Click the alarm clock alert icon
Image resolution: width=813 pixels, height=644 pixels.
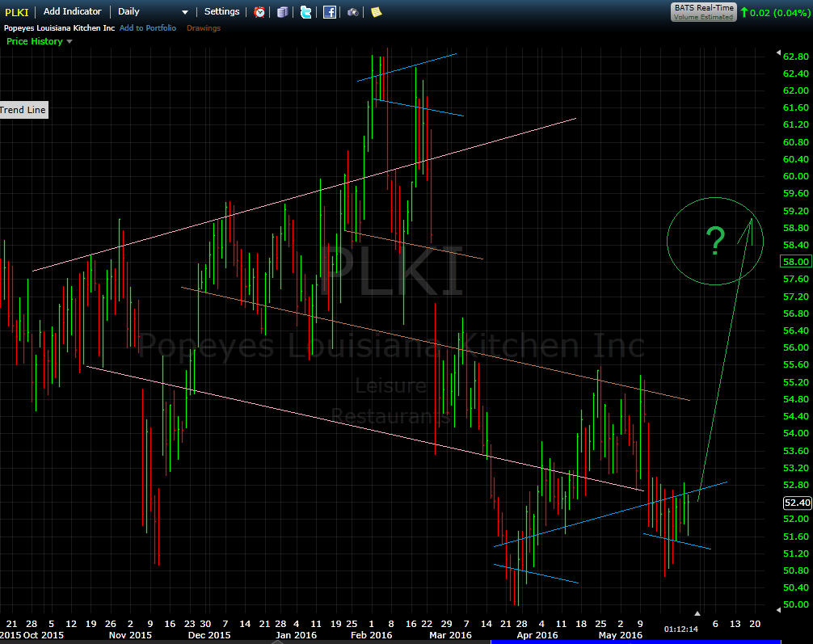pos(259,12)
